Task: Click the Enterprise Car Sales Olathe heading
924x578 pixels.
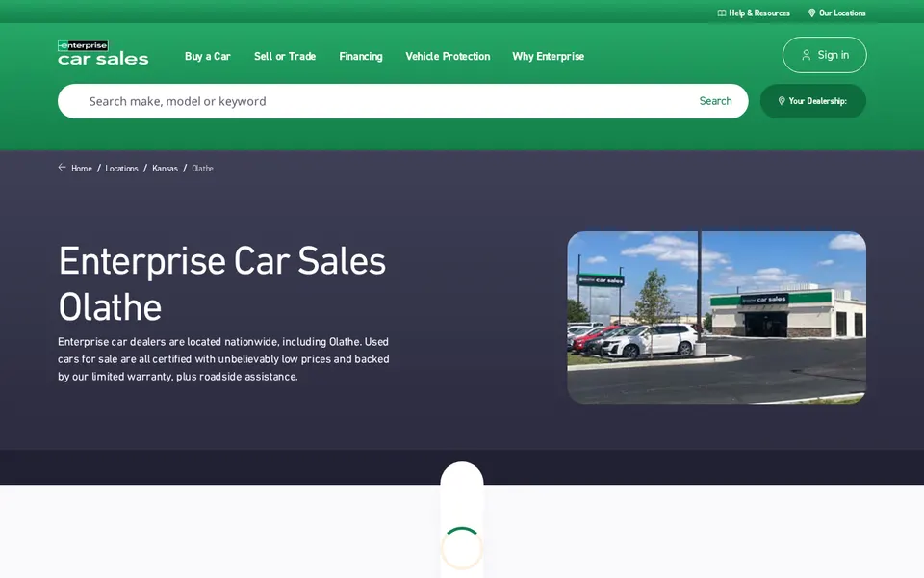Action: pos(222,283)
